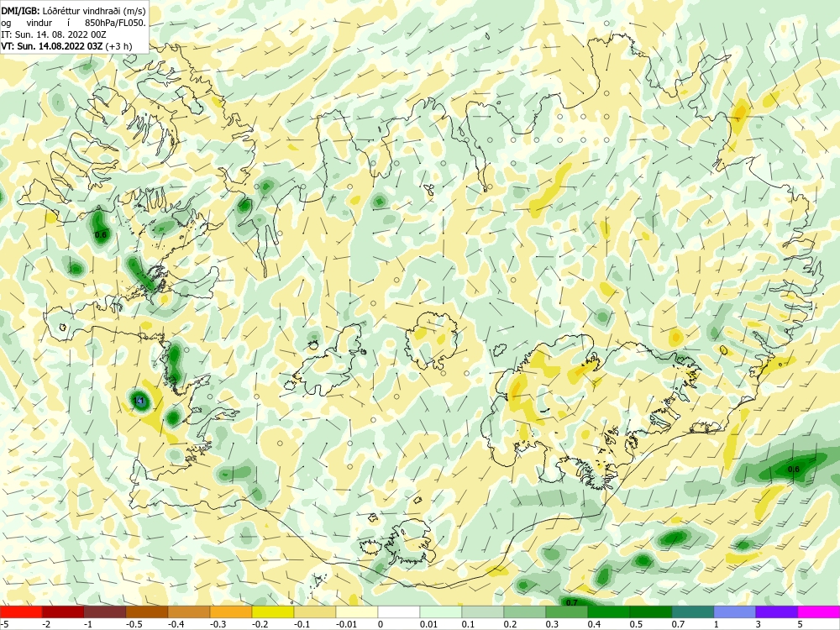Click the bright red legend swatch

[21, 612]
